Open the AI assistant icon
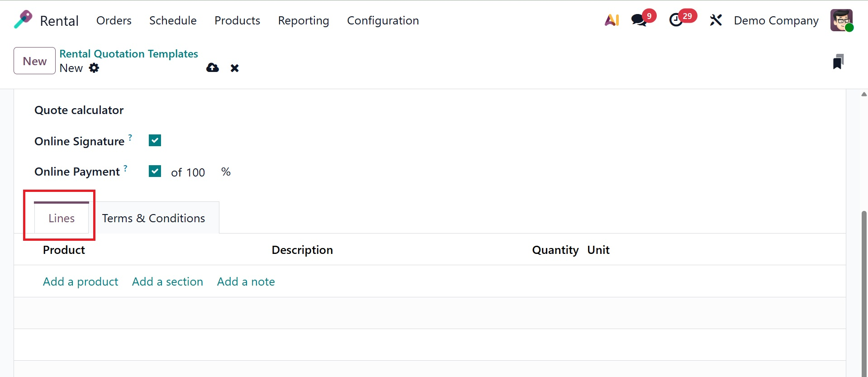Image resolution: width=868 pixels, height=377 pixels. point(612,20)
